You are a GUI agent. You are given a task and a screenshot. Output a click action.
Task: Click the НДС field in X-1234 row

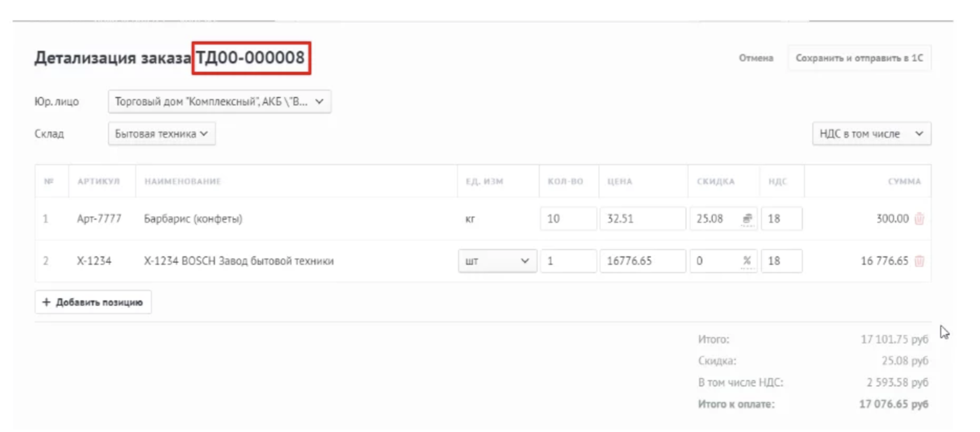pos(781,261)
